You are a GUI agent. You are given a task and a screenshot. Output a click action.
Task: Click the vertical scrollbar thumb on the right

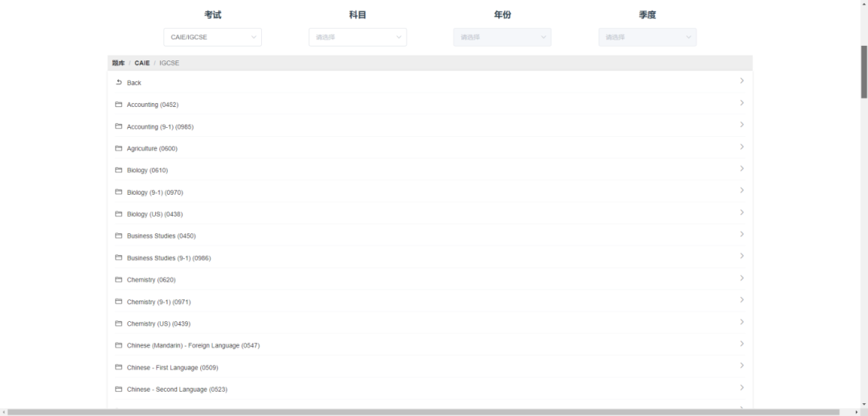click(x=864, y=72)
